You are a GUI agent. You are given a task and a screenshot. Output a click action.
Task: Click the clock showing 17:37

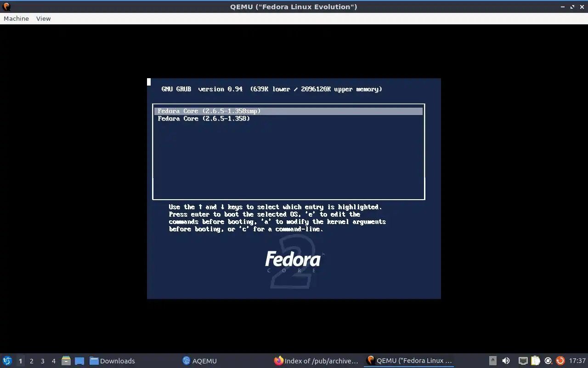(x=577, y=361)
